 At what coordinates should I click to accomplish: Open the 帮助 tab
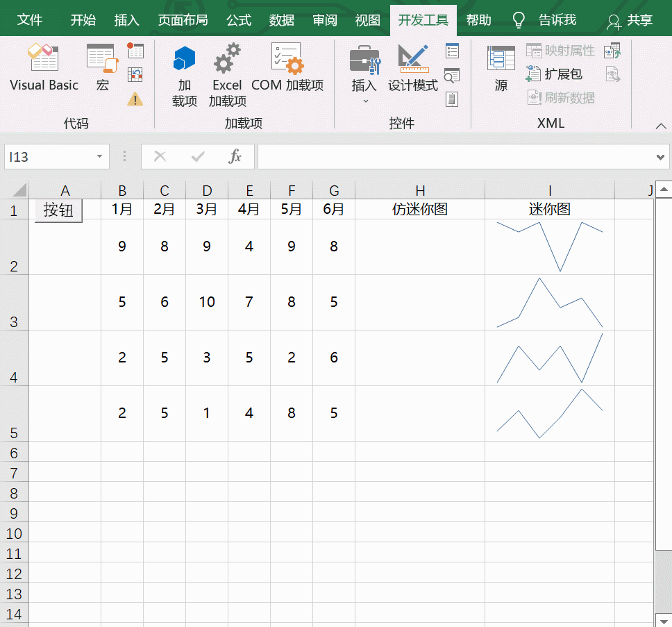479,20
